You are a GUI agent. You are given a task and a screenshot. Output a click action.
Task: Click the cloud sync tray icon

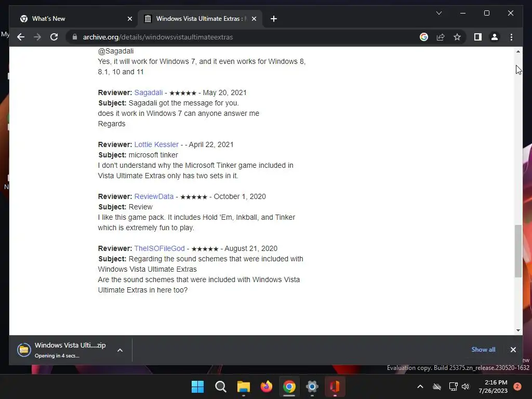[437, 387]
